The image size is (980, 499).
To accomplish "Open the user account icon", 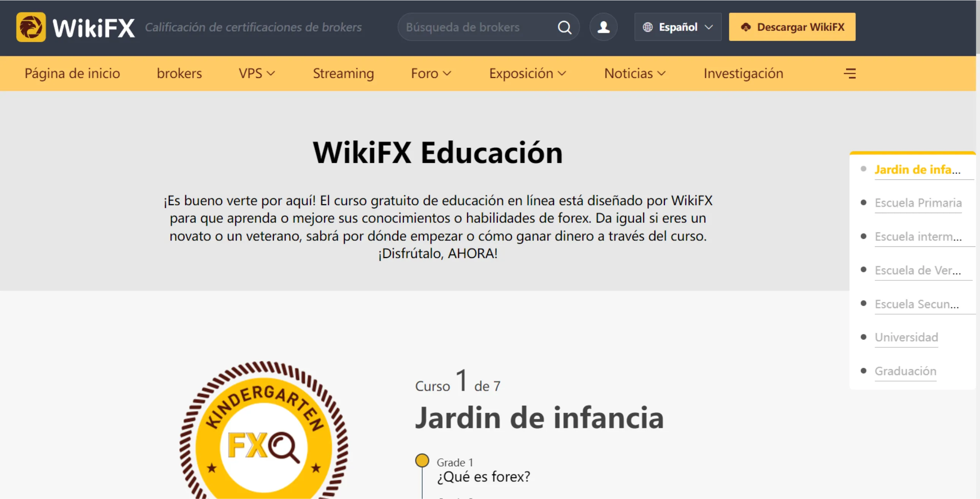I will [x=603, y=27].
